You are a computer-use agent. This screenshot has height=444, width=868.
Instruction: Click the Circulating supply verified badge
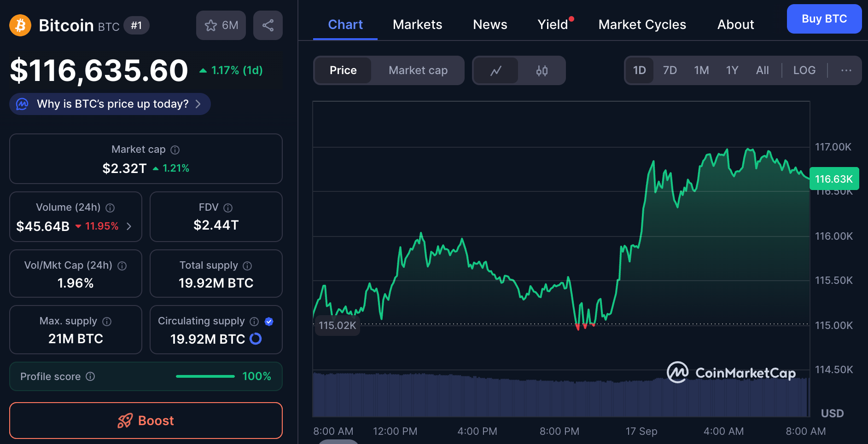(269, 321)
